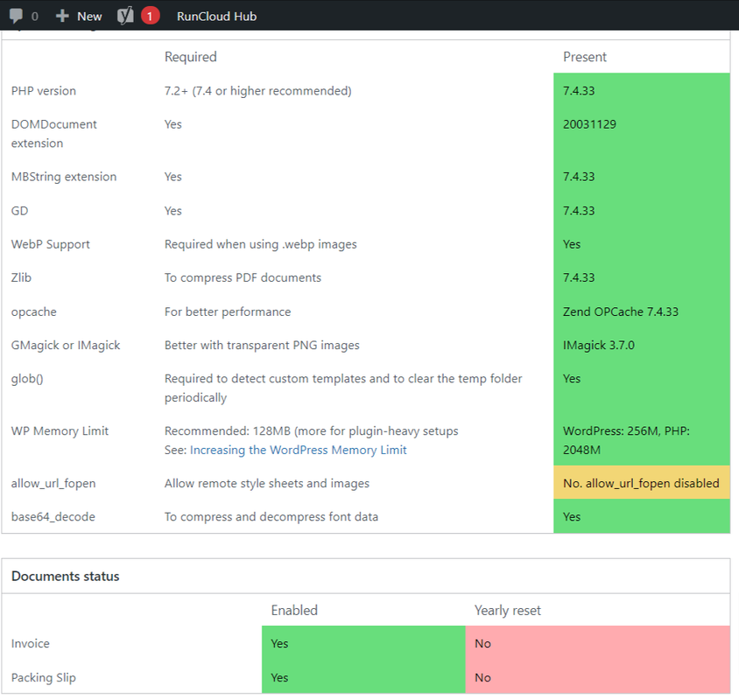Click the plus icon beside New

point(62,16)
